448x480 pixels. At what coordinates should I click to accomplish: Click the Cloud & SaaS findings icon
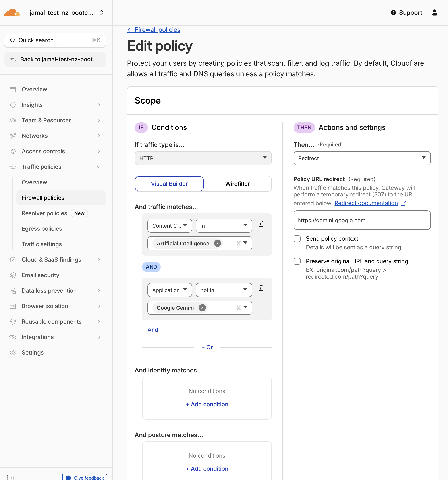(13, 259)
